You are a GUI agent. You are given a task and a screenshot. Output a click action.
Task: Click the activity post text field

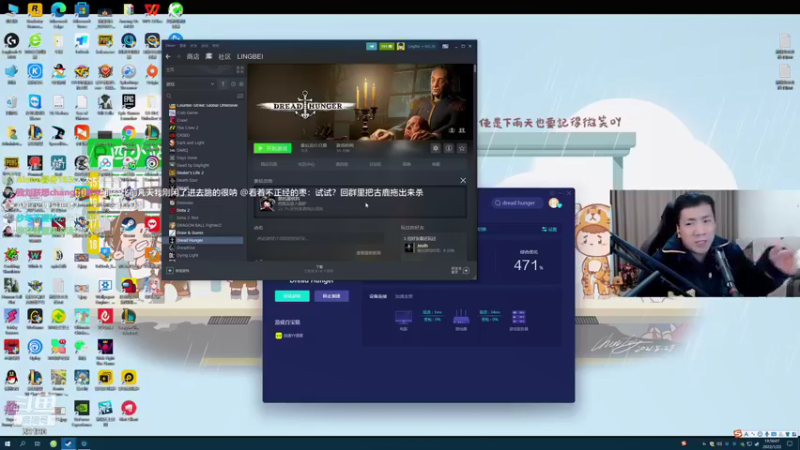pyautogui.click(x=318, y=238)
